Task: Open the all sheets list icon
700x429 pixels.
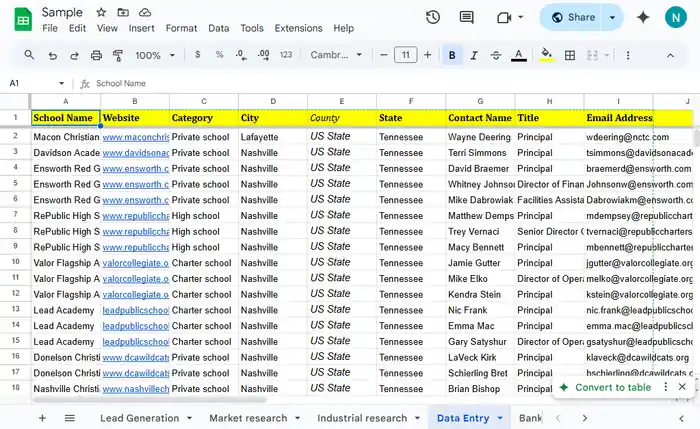Action: 70,418
